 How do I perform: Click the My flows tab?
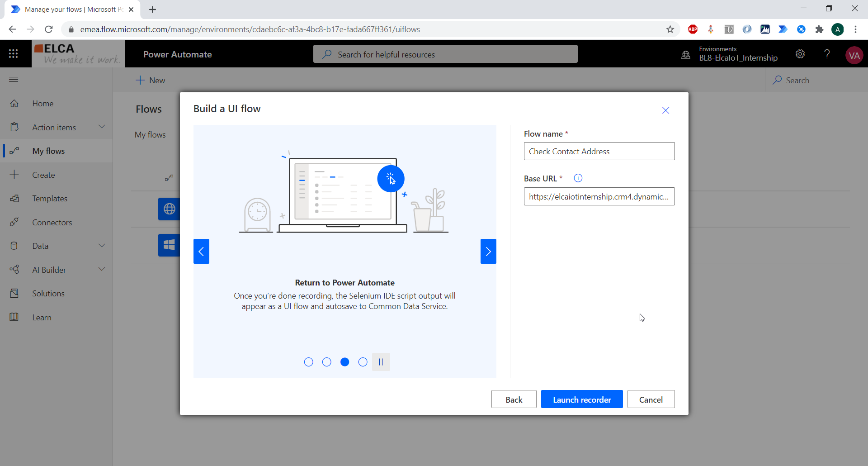(x=150, y=135)
